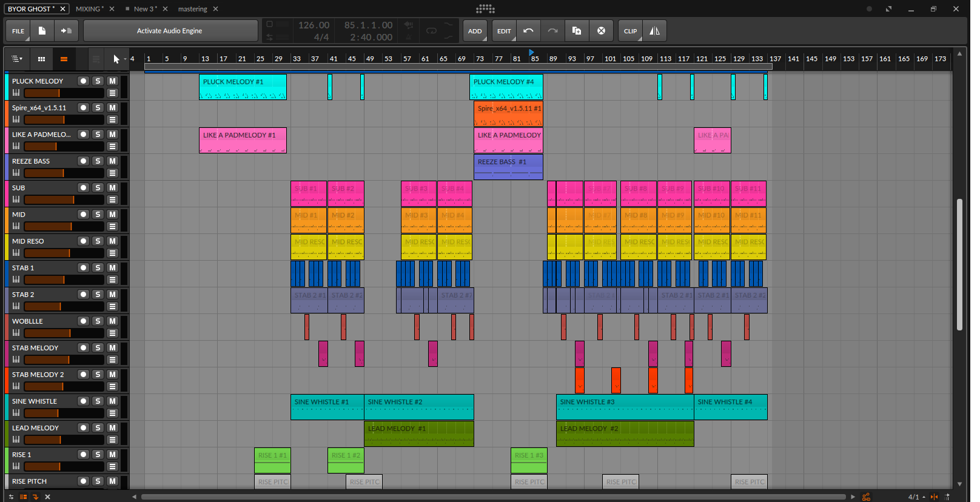Switch to clip launcher grid view icon

pos(41,59)
